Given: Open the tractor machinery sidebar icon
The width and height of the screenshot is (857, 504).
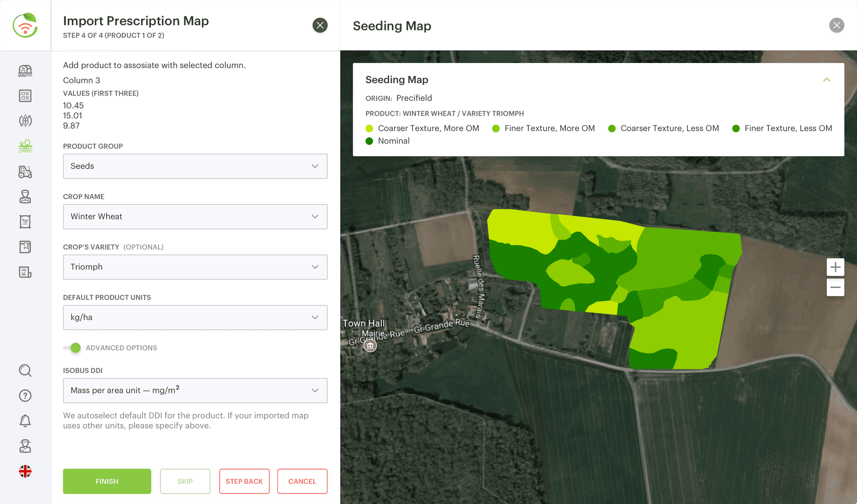Looking at the screenshot, I should pyautogui.click(x=25, y=171).
